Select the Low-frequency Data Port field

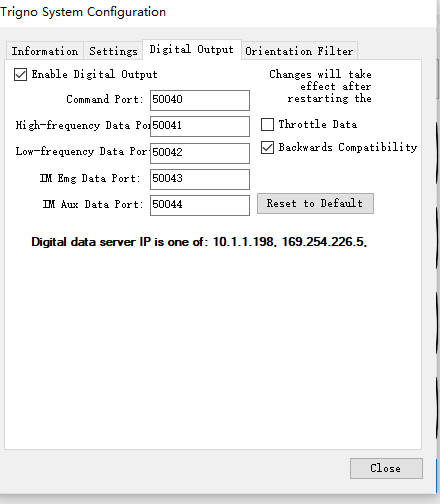(200, 153)
